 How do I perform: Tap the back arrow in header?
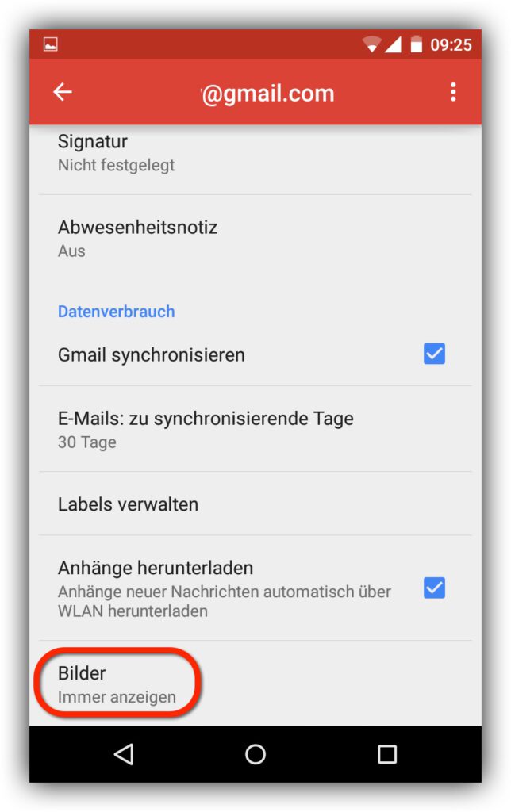tap(63, 92)
